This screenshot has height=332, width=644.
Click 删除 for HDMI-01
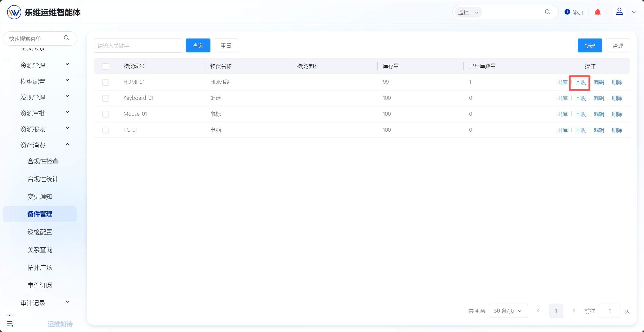[617, 82]
